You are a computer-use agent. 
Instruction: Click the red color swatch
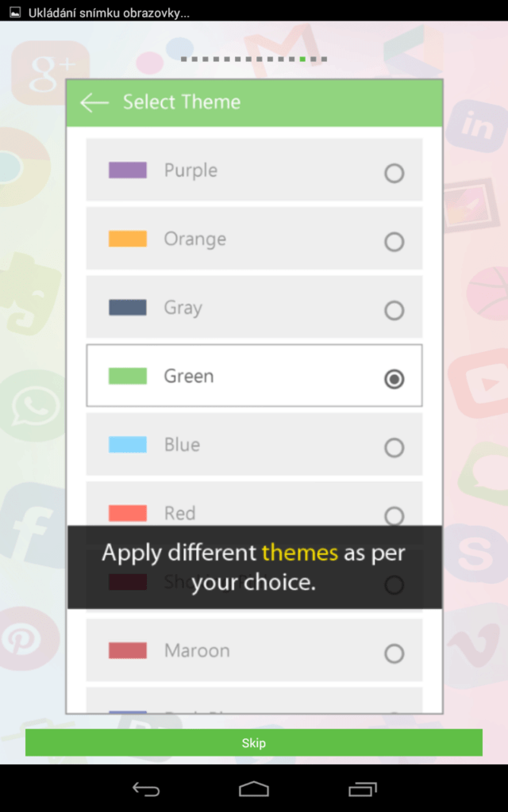click(128, 513)
